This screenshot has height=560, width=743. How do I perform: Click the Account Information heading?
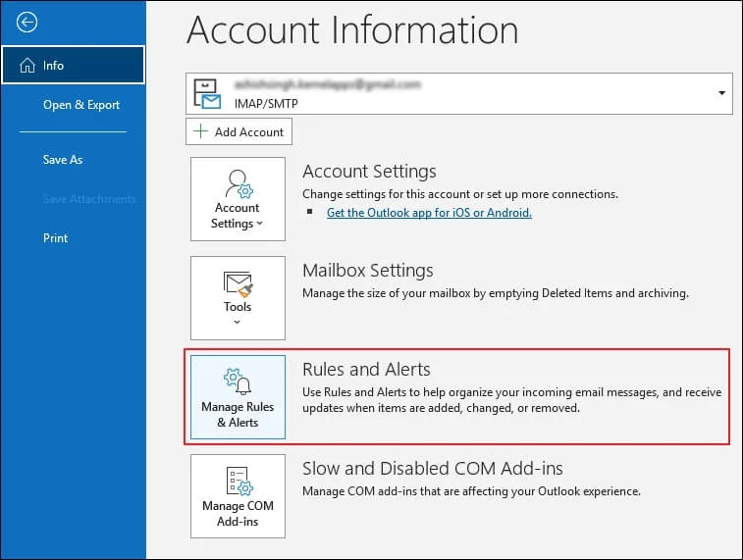click(352, 29)
